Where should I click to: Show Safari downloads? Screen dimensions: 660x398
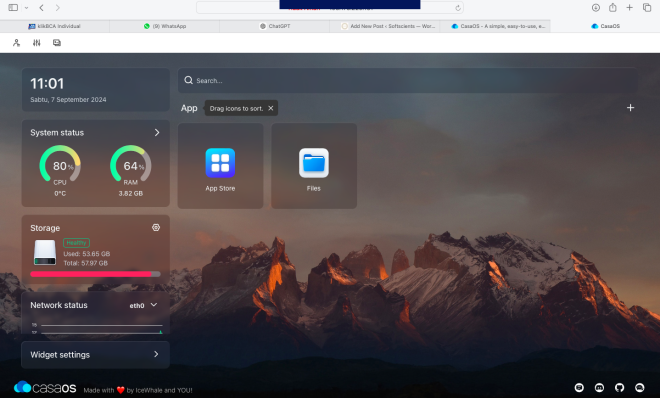(x=596, y=8)
